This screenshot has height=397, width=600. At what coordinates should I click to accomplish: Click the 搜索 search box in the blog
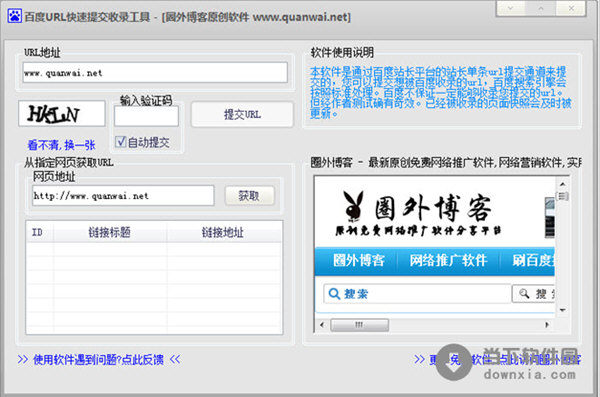pyautogui.click(x=417, y=294)
